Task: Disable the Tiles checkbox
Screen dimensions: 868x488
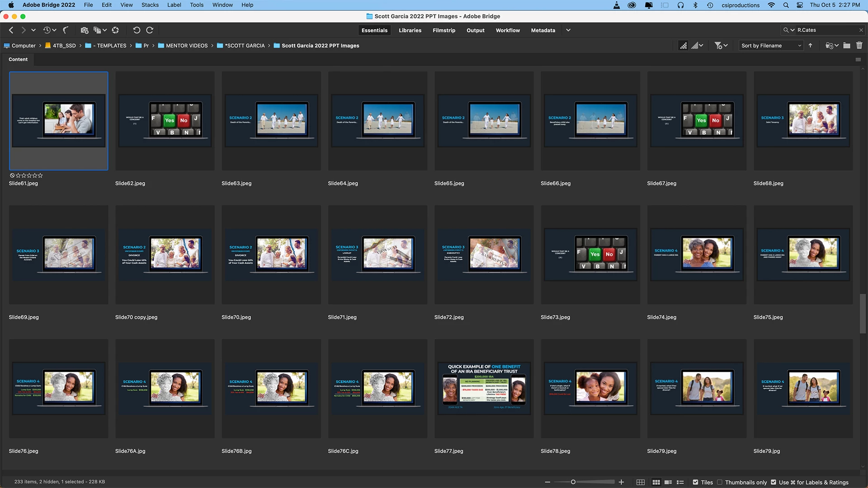Action: 695,482
